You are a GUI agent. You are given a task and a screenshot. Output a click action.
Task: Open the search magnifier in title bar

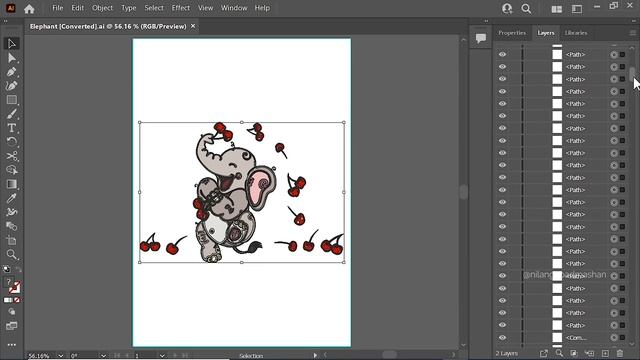527,9
